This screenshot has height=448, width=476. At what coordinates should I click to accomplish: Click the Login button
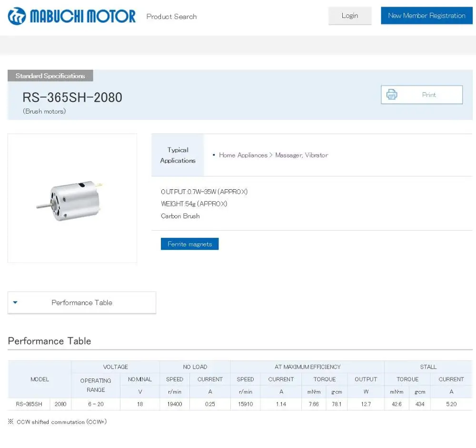(350, 16)
